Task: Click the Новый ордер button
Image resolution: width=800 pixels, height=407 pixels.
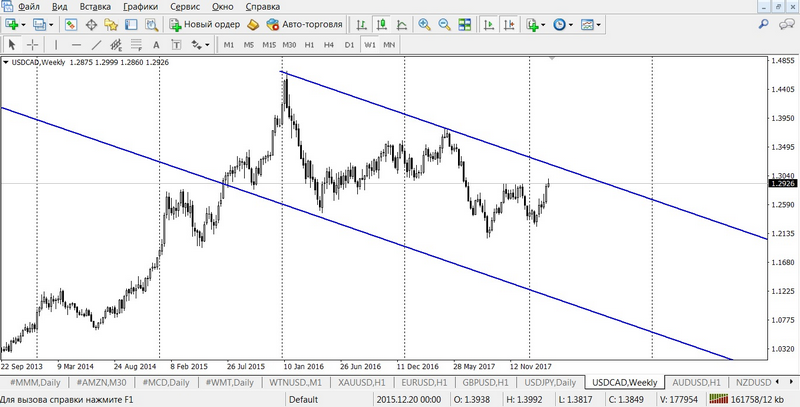Action: (x=204, y=23)
